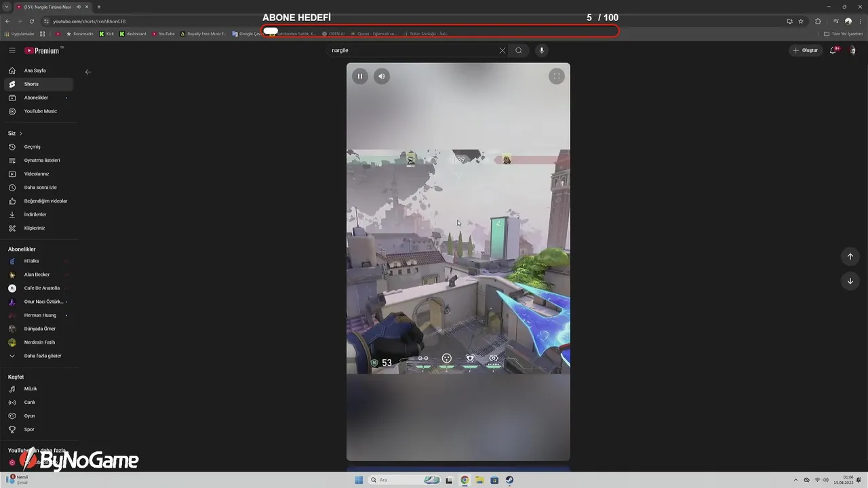Open Chrome extensions puzzle icon
This screenshot has height=488, width=868.
818,21
